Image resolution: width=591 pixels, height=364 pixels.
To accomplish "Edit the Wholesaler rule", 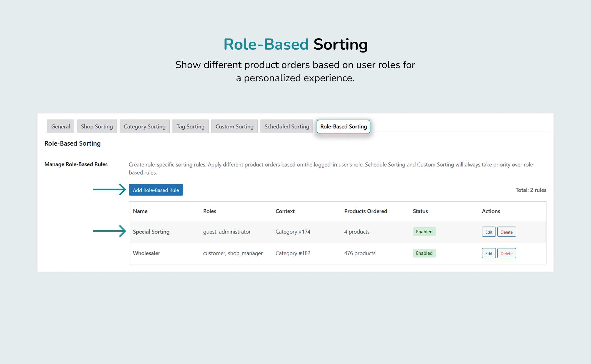I will point(489,253).
